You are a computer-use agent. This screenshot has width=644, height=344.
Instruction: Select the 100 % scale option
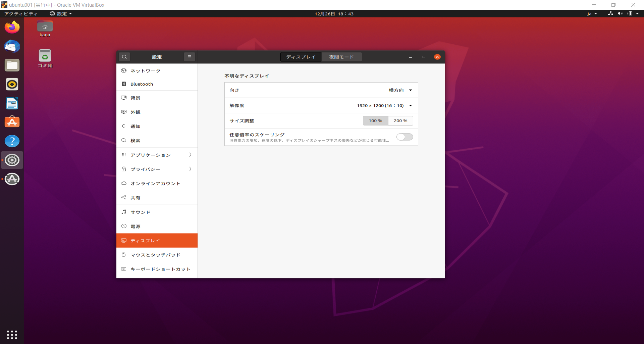point(375,121)
